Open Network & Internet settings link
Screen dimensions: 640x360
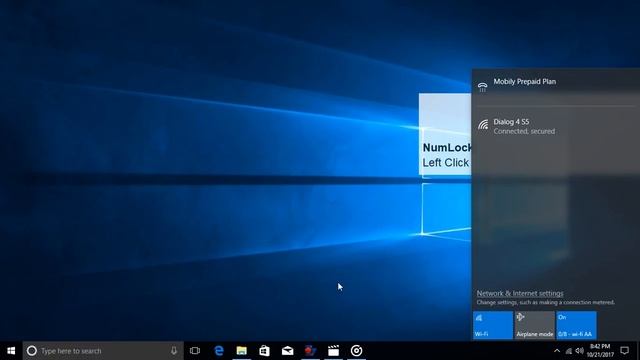520,293
